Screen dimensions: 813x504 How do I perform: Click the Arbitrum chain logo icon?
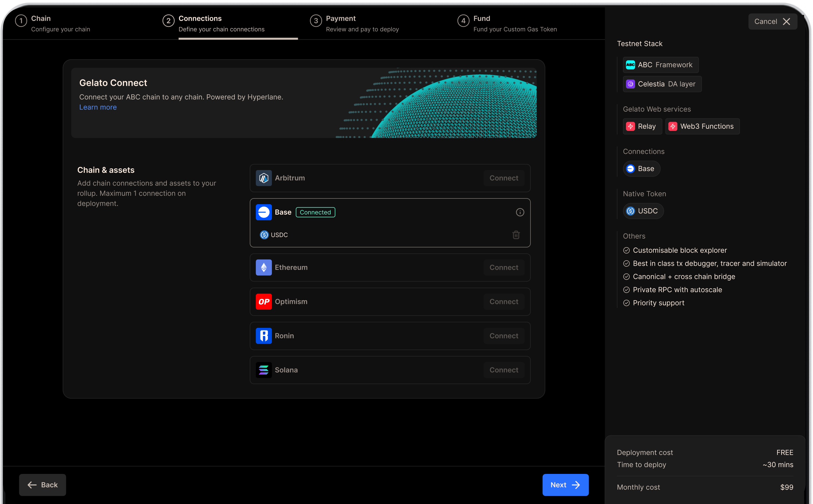264,178
